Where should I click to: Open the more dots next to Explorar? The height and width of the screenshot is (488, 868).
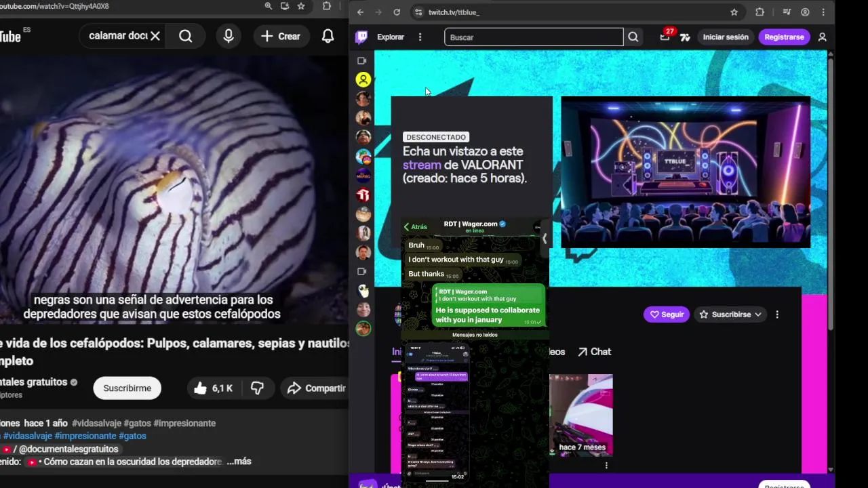point(420,37)
